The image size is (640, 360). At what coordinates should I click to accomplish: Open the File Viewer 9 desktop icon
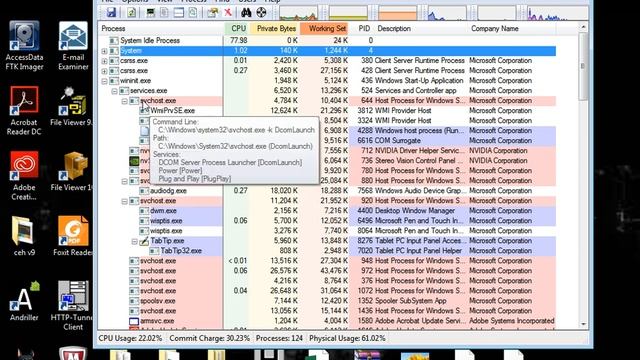[72, 106]
